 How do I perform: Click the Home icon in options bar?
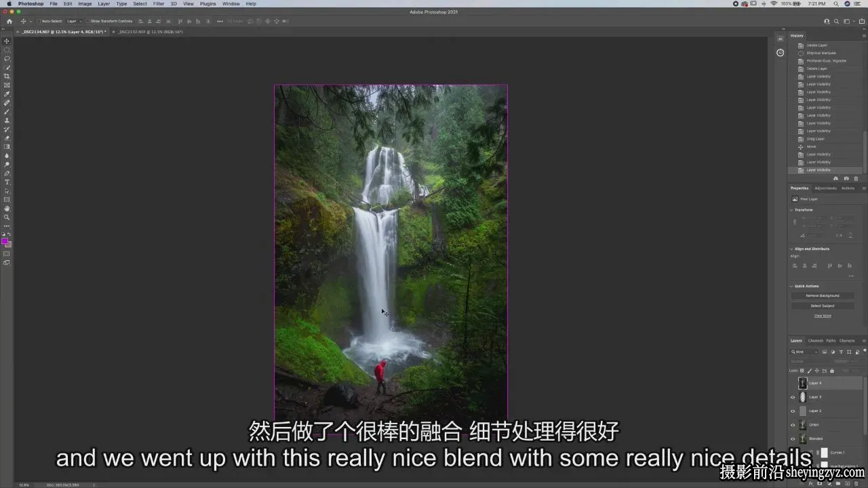[x=9, y=21]
